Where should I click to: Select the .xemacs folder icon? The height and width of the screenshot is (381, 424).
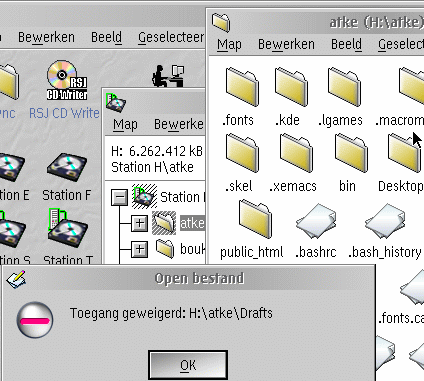[296, 153]
